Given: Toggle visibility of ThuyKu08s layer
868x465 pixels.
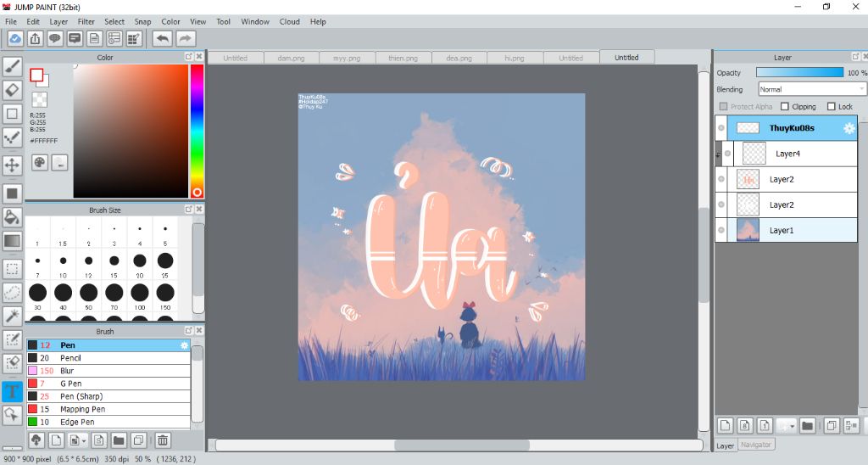Looking at the screenshot, I should pyautogui.click(x=721, y=128).
